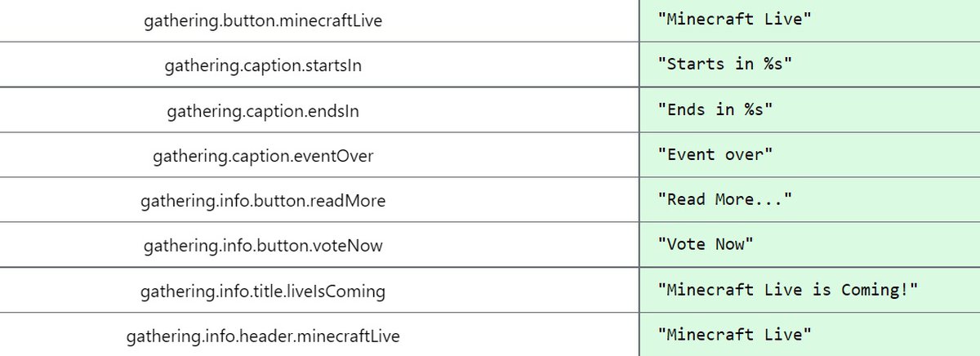Image resolution: width=980 pixels, height=356 pixels.
Task: Select the "Ends in %s" translation value
Action: tap(715, 110)
